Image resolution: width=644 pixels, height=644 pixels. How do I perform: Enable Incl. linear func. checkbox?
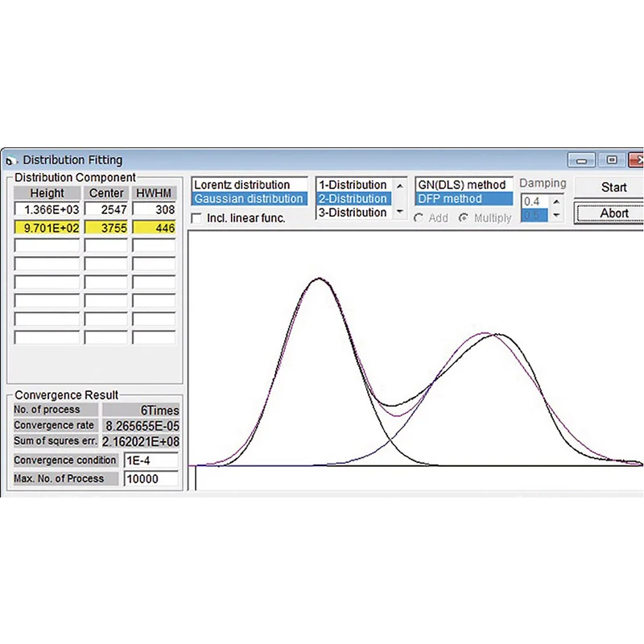tap(196, 218)
